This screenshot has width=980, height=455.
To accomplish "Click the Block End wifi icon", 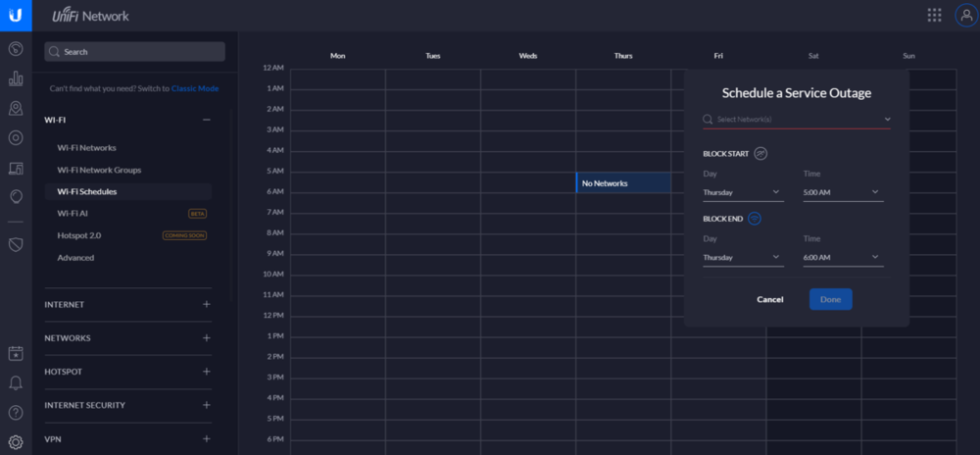I will pos(755,218).
